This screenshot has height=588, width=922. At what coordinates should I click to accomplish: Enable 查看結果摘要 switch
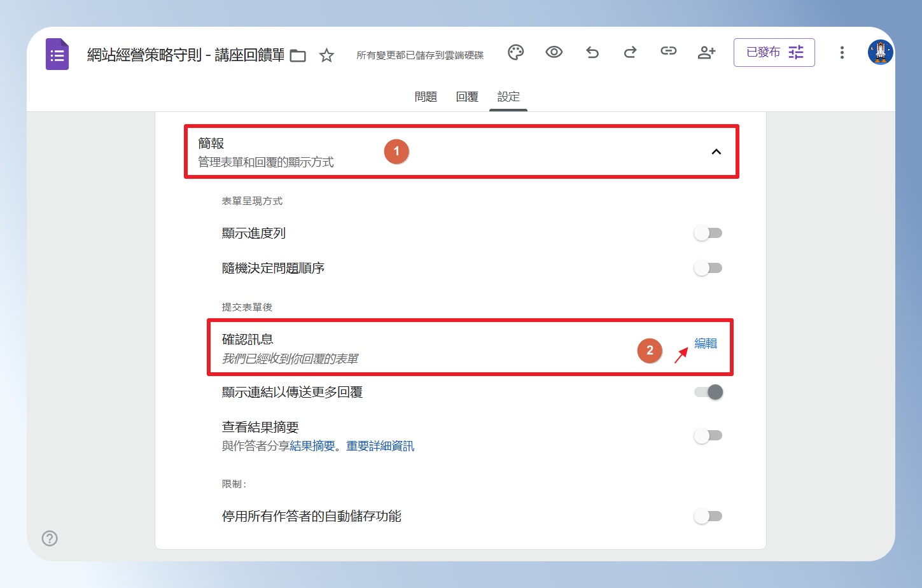click(x=708, y=435)
